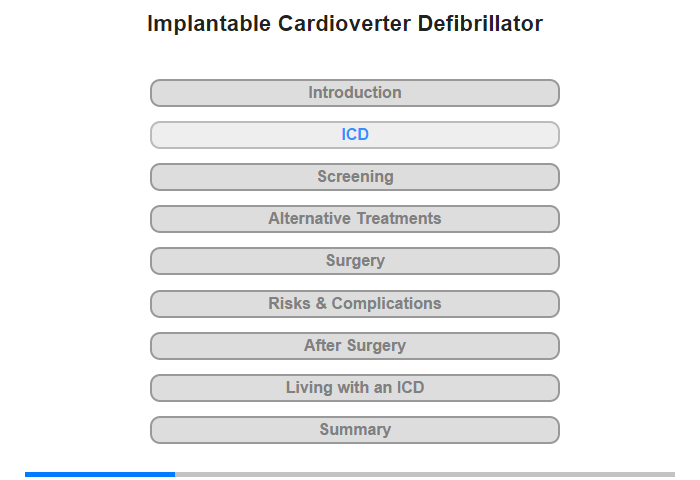Go to the Screening section

[355, 177]
